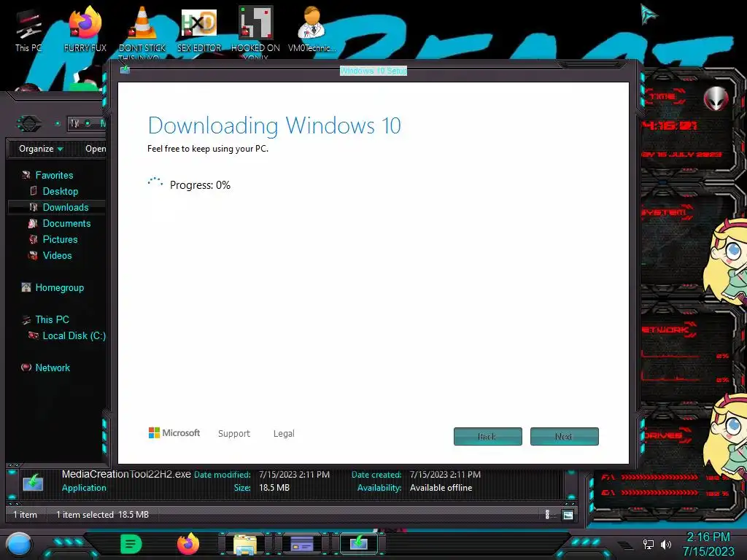Screen dimensions: 747x560
Task: Click the Start orb on the taskbar
Action: 19,545
